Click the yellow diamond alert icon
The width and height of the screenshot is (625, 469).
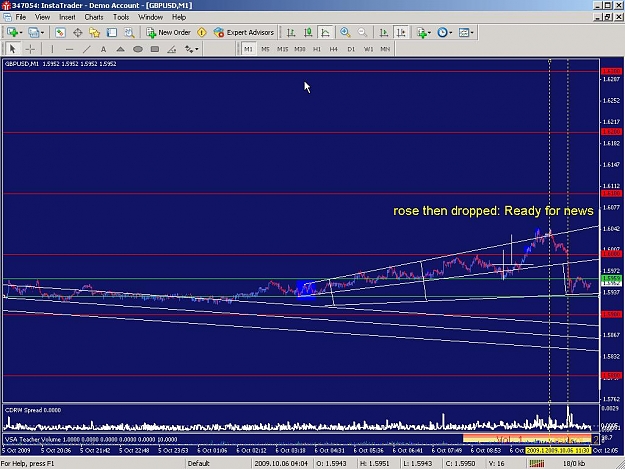coord(202,32)
